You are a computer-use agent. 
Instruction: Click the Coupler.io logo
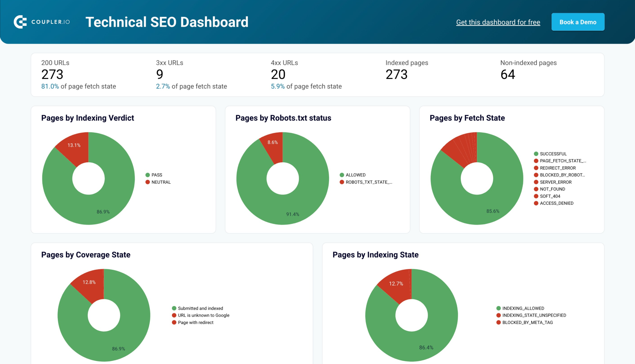(42, 21)
